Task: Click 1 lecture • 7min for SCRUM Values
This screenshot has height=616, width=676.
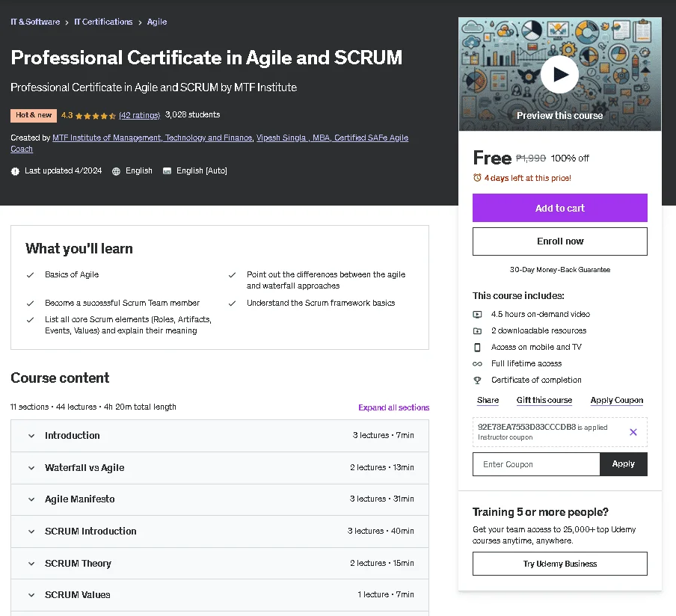Action: pyautogui.click(x=385, y=594)
